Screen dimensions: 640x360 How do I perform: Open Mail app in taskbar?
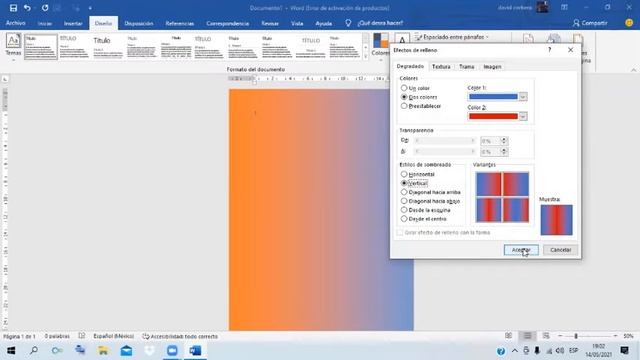126,351
